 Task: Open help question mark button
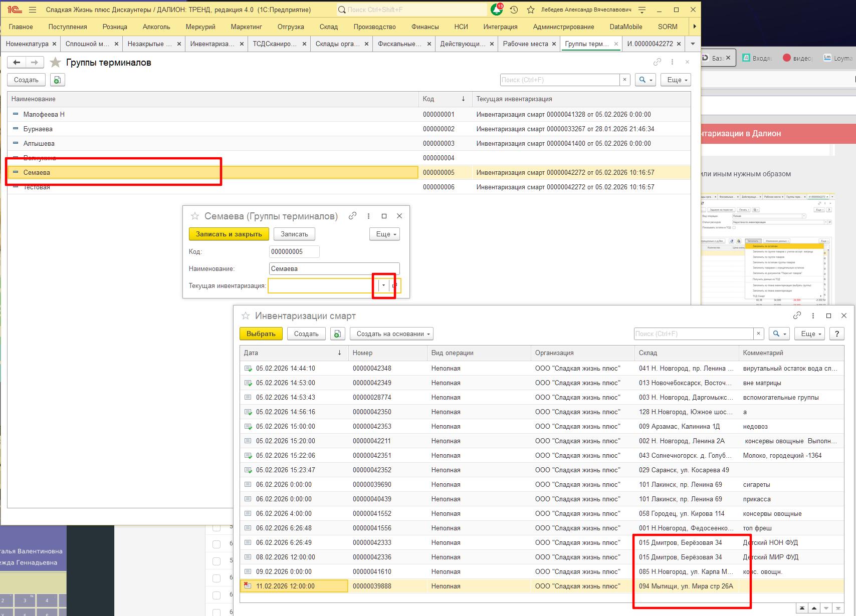coord(836,334)
